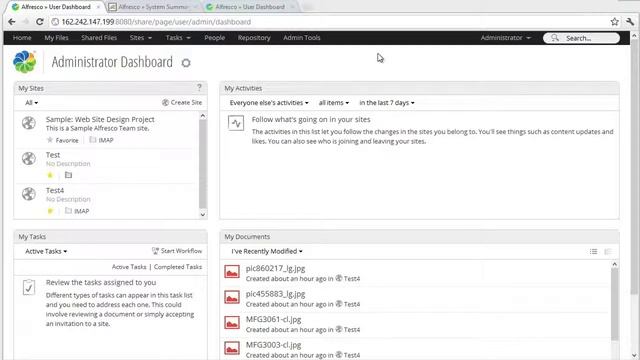640x360 pixels.
Task: Toggle Favorite star for Sample Web Site Design Project
Action: 62,140
